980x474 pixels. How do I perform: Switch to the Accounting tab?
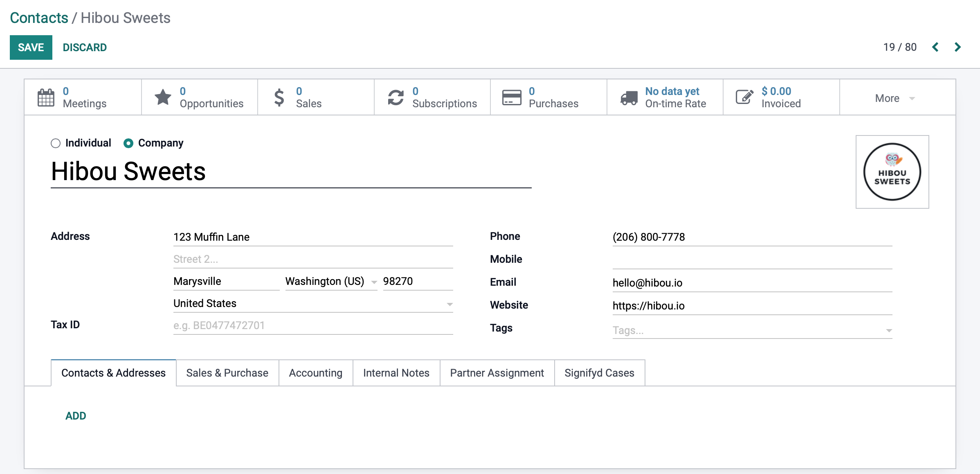click(315, 373)
